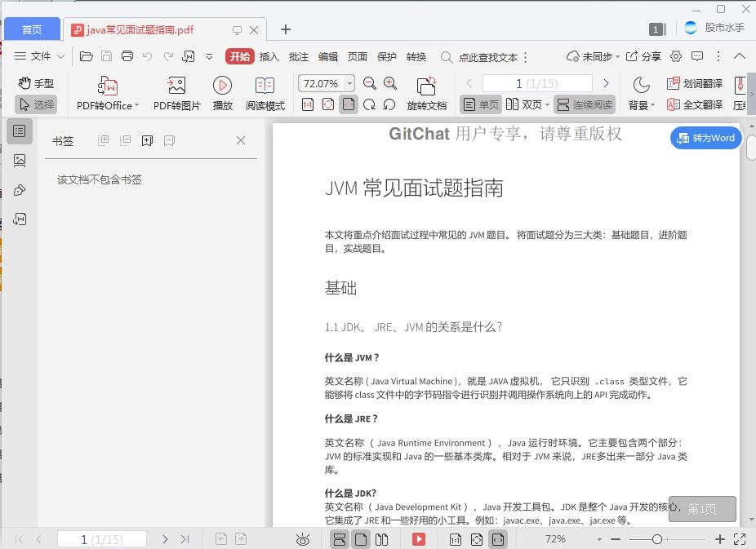Toggle fit width in ribbon

(349, 104)
